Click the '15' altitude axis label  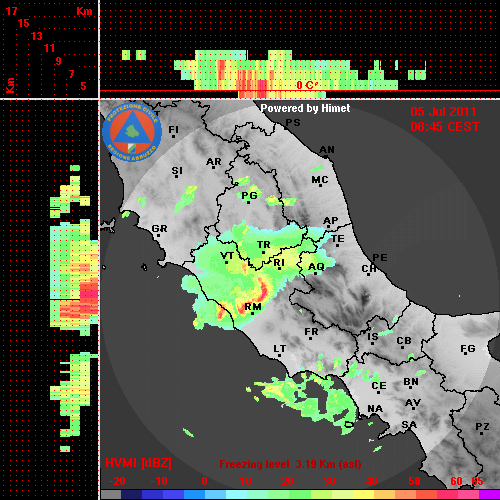pos(24,23)
